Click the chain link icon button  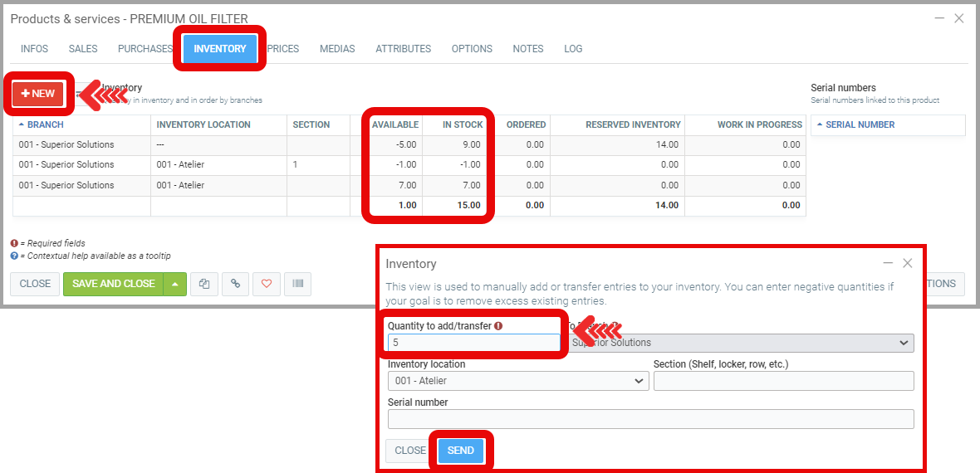point(236,284)
